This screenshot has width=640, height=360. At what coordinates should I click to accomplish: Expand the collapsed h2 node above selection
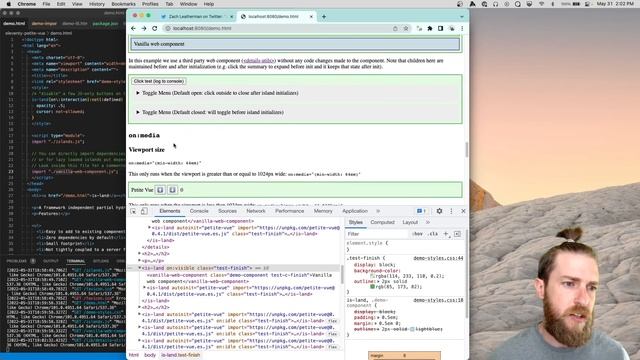click(140, 254)
